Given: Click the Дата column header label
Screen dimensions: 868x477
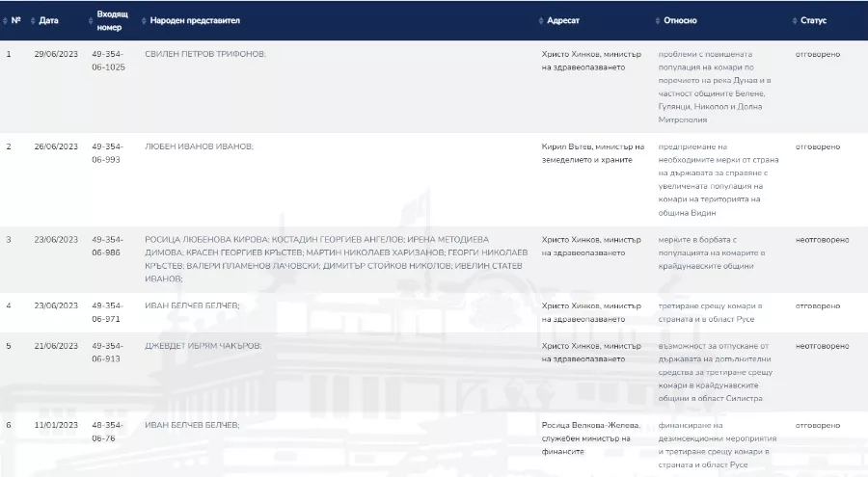Looking at the screenshot, I should point(49,20).
